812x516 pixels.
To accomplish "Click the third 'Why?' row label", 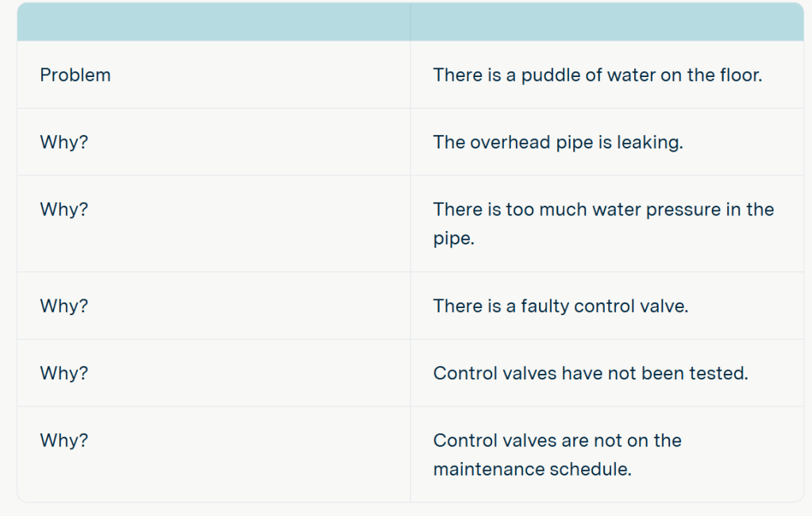I will point(63,306).
